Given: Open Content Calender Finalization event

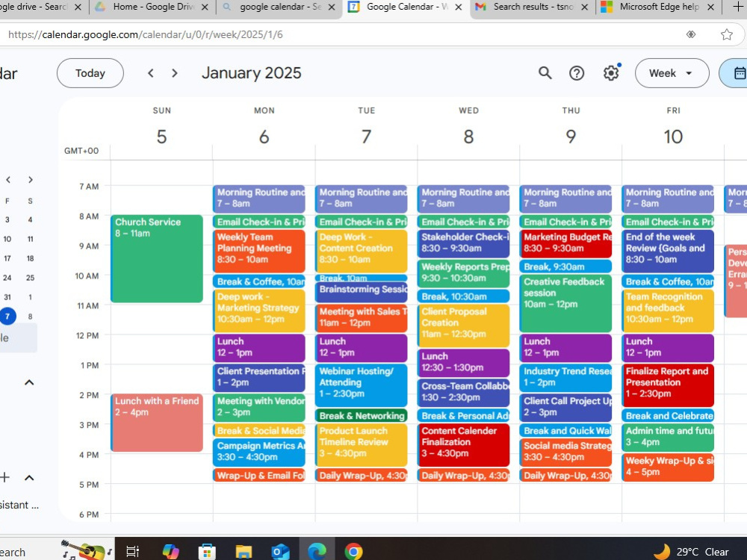Looking at the screenshot, I should pos(463,445).
